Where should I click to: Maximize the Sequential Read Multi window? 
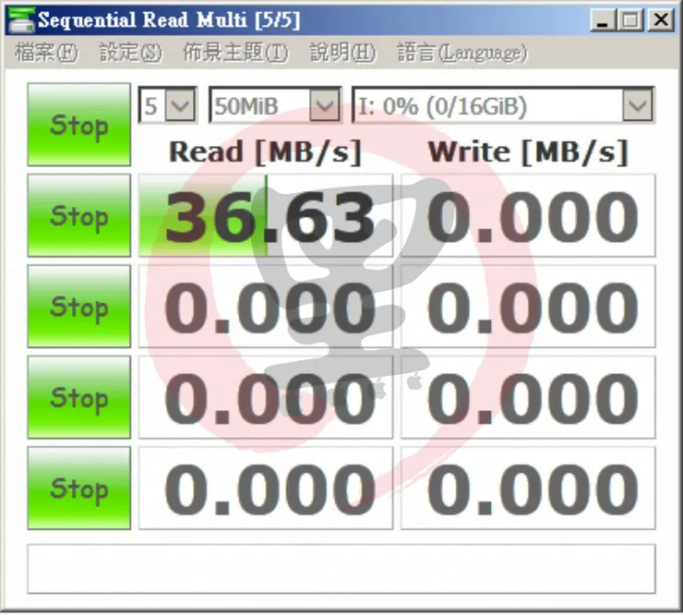coord(630,20)
